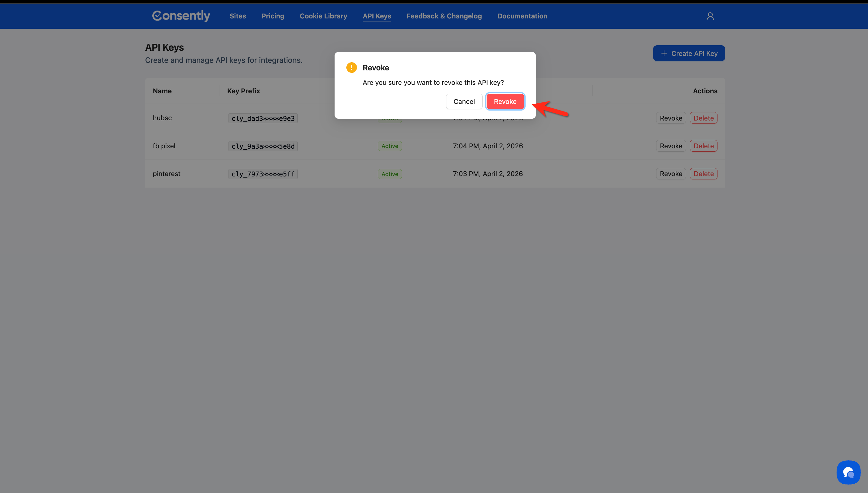Click the Active badge for pinterest
The width and height of the screenshot is (868, 493).
[390, 174]
